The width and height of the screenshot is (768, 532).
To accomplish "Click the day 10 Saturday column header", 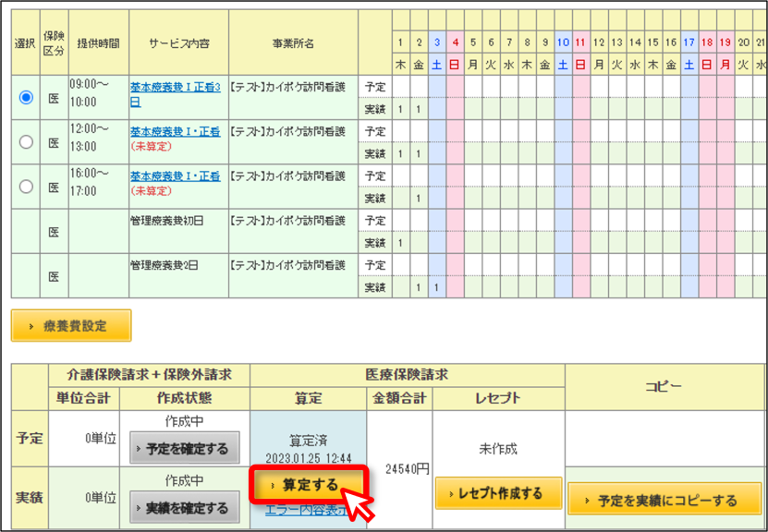I will point(563,42).
